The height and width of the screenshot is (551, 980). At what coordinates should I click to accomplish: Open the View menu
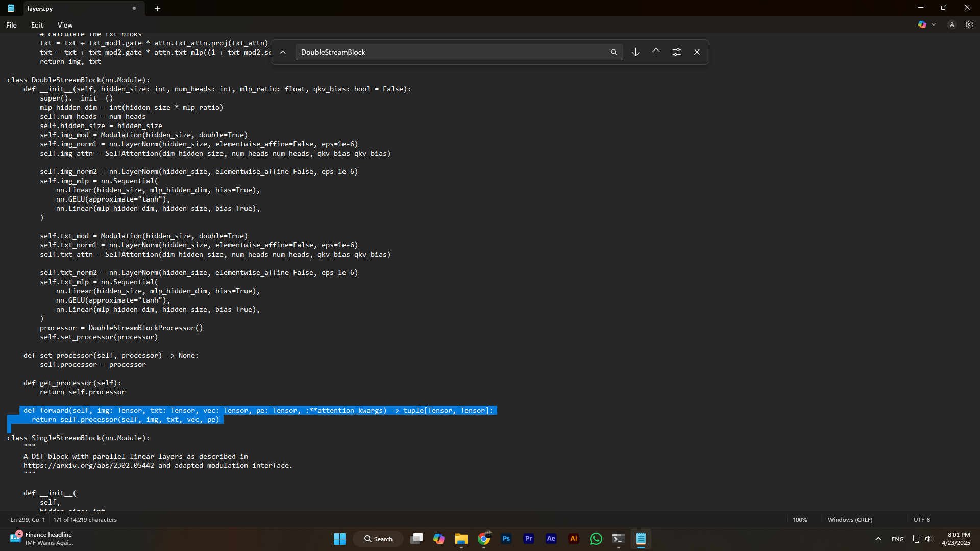point(65,25)
